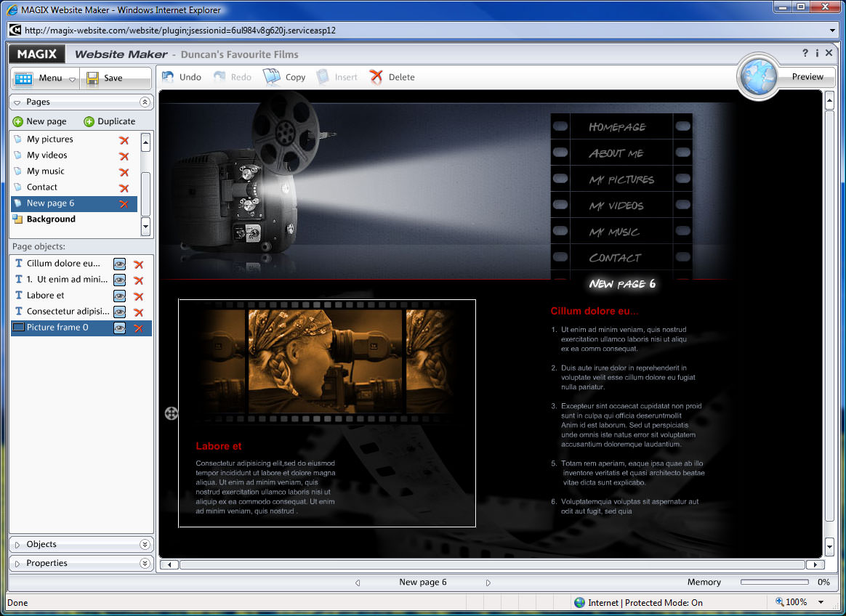The image size is (846, 616).
Task: Click the Save floppy disk icon
Action: tap(92, 78)
